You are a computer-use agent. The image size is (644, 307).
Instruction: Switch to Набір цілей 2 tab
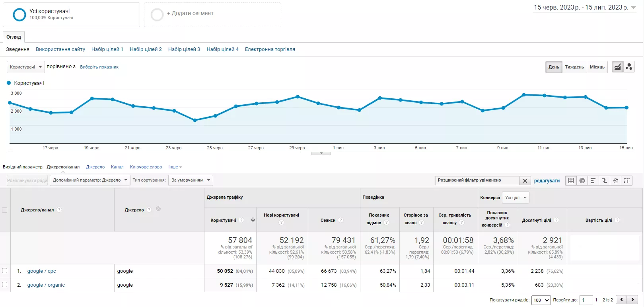pos(146,49)
